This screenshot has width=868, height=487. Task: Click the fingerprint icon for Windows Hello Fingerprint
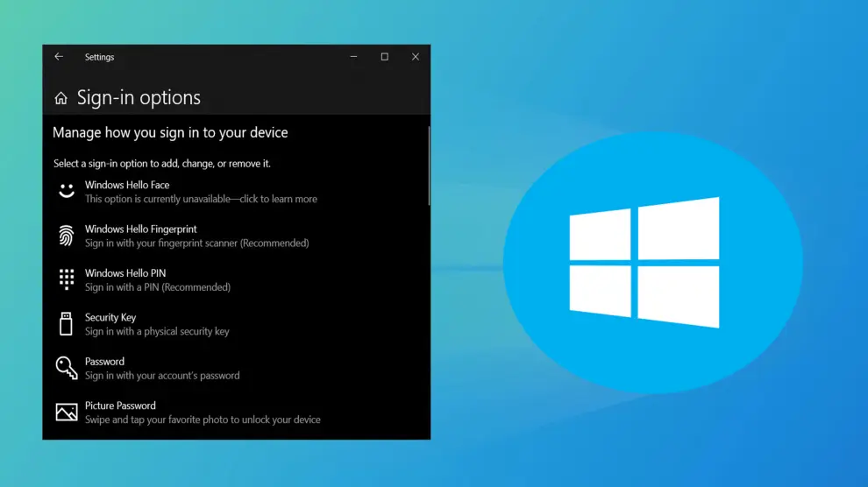coord(67,236)
